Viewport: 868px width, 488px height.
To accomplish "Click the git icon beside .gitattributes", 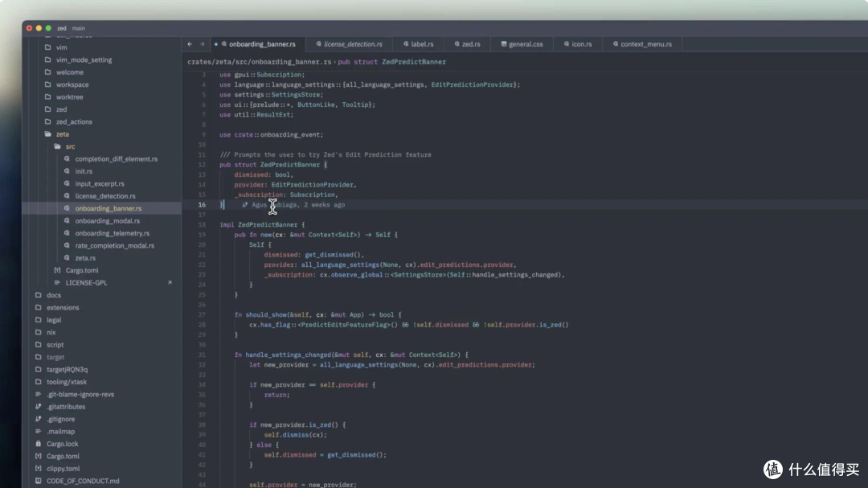I will (39, 407).
